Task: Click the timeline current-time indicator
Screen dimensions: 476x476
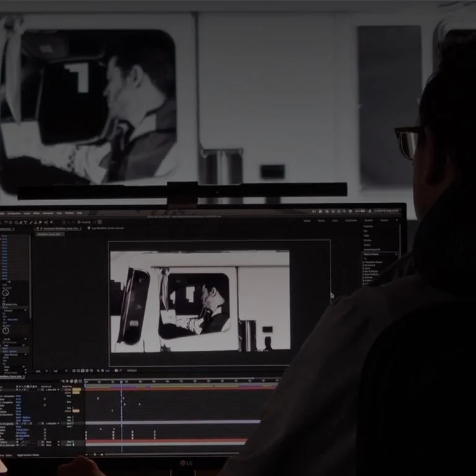Action: tap(121, 382)
